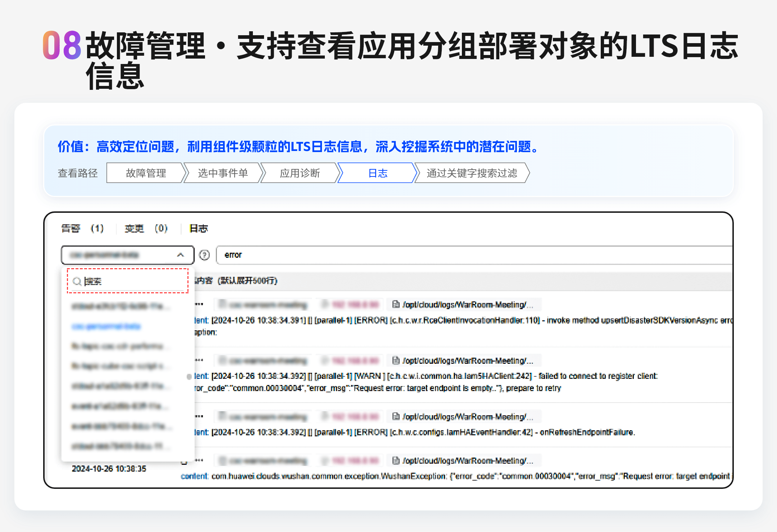Click the search magnifier icon in dropdown
Image resolution: width=777 pixels, height=532 pixels.
pos(77,281)
